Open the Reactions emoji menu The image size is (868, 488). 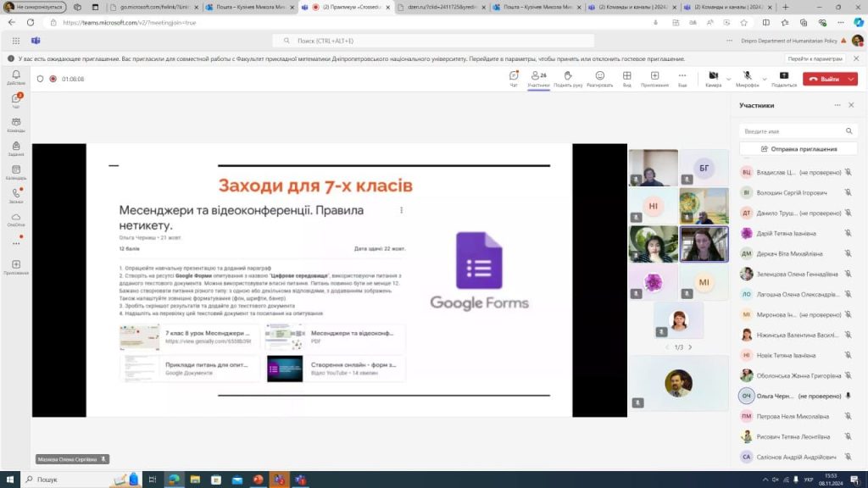599,78
